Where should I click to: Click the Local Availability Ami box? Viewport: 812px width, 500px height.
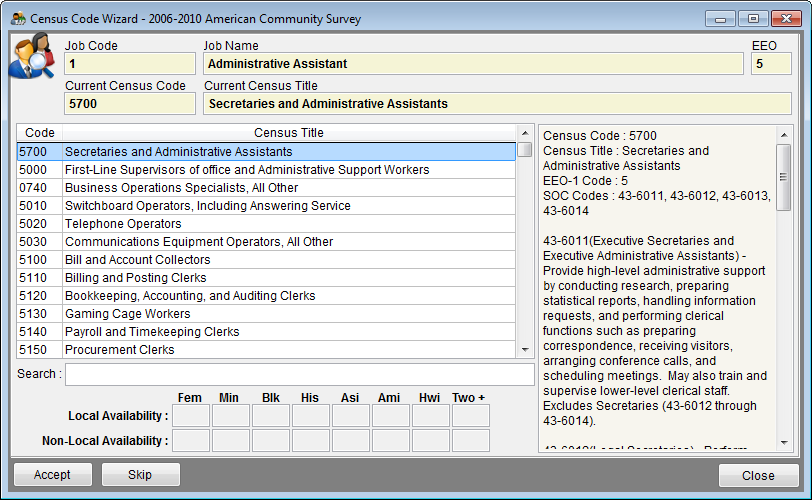391,416
